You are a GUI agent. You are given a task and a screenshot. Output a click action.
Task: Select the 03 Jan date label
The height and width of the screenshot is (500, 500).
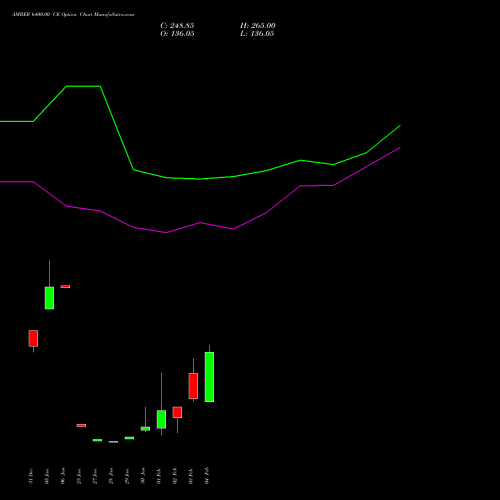[x=47, y=476]
